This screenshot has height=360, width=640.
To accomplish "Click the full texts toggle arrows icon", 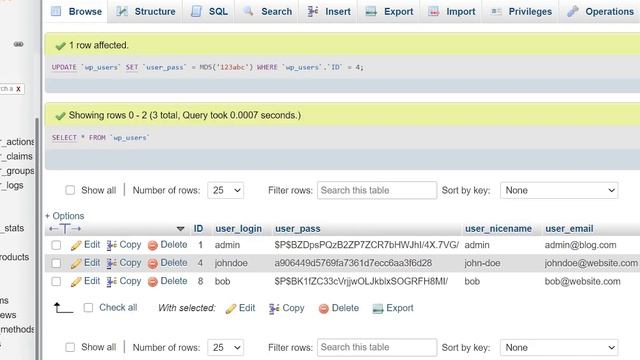I will click(65, 229).
